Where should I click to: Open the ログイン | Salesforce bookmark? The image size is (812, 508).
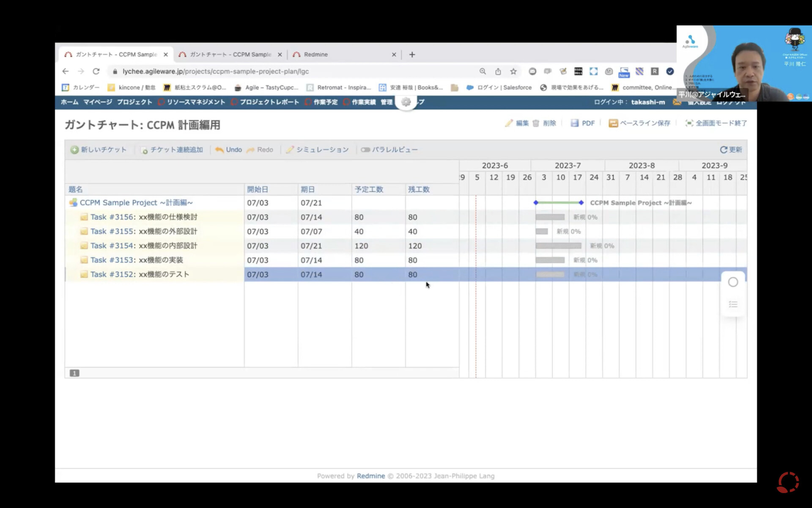pyautogui.click(x=499, y=88)
